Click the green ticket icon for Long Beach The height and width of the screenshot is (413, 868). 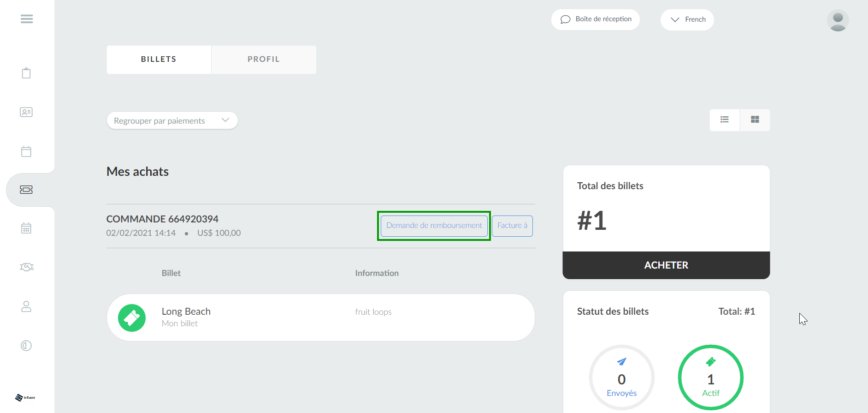coord(132,318)
